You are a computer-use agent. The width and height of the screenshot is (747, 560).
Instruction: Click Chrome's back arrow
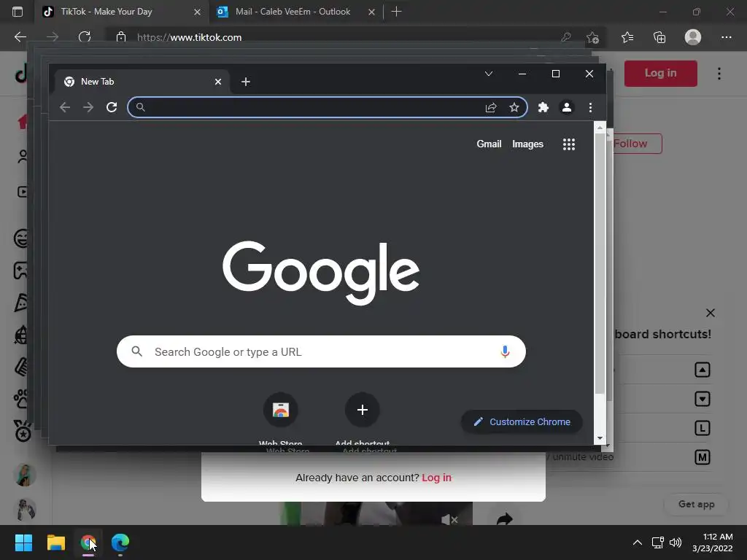[65, 107]
